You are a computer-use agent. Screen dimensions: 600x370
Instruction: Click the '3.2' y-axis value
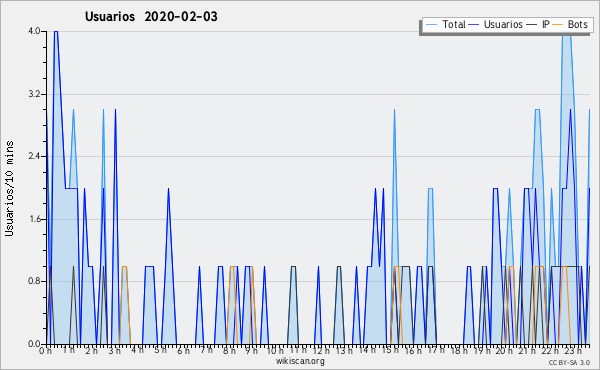pyautogui.click(x=34, y=94)
